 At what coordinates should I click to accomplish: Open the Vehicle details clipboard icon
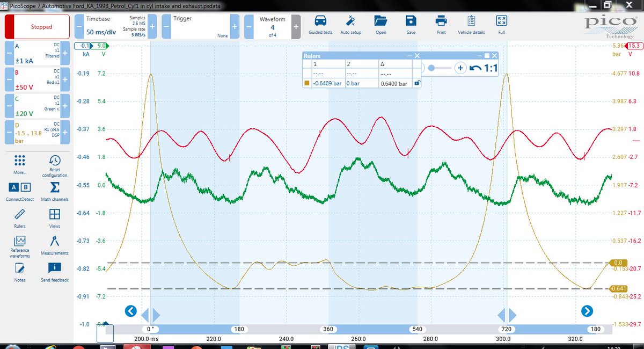click(471, 21)
